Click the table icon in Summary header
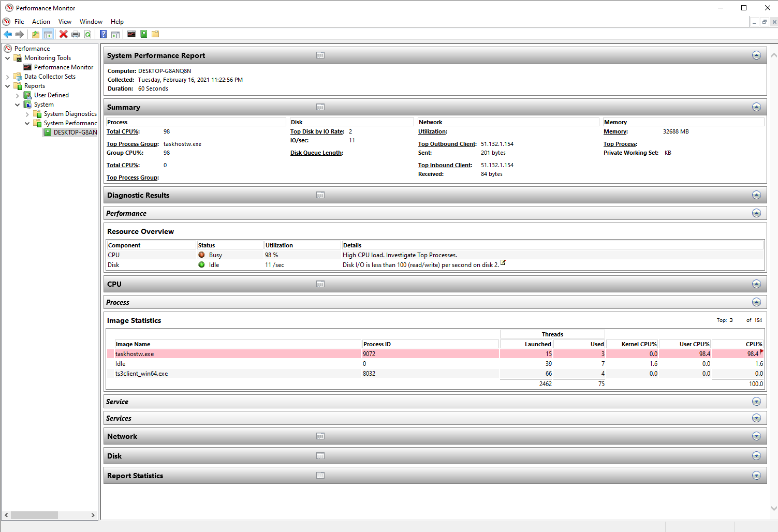Image resolution: width=778 pixels, height=532 pixels. [x=320, y=107]
